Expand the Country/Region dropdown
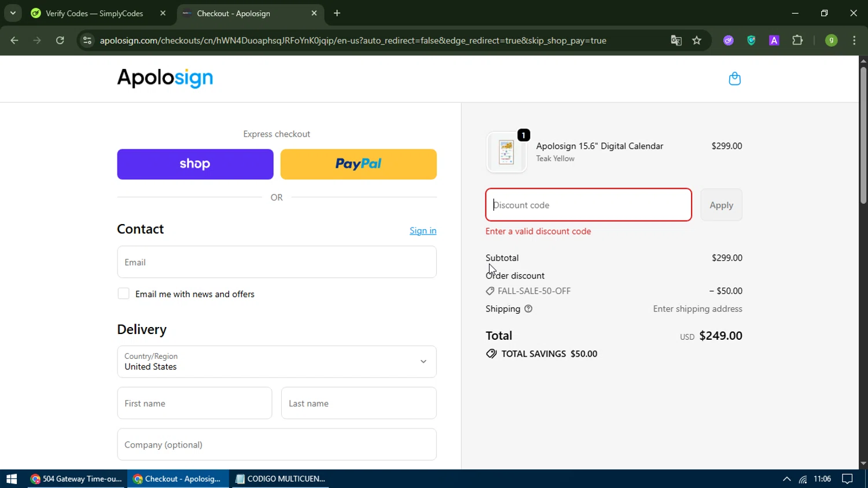The height and width of the screenshot is (488, 868). coord(277,362)
